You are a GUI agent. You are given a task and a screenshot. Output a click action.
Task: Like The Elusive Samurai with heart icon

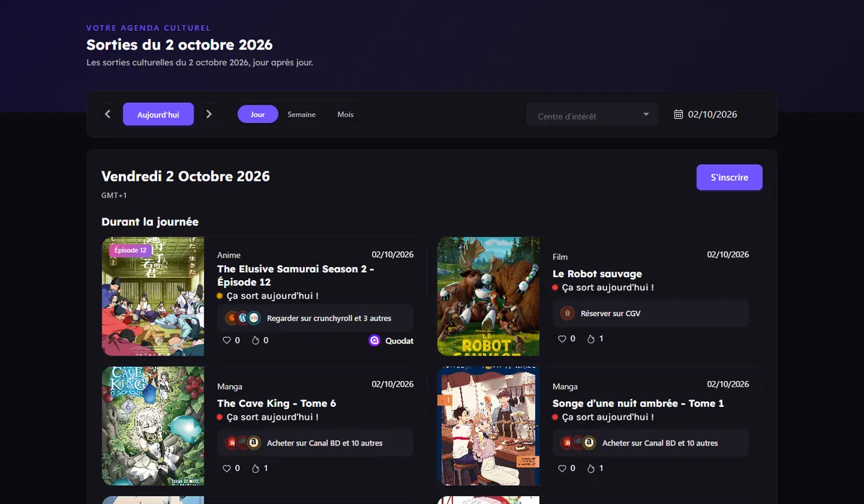227,341
